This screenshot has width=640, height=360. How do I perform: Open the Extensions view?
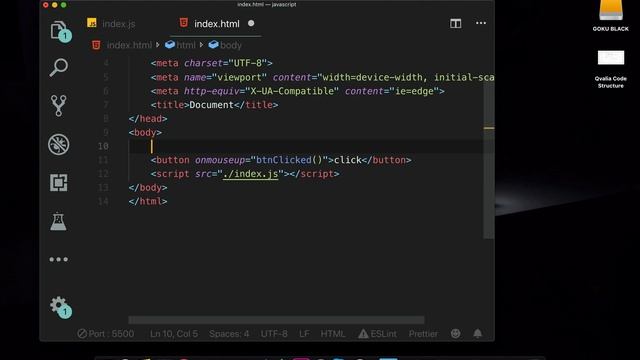tap(59, 182)
